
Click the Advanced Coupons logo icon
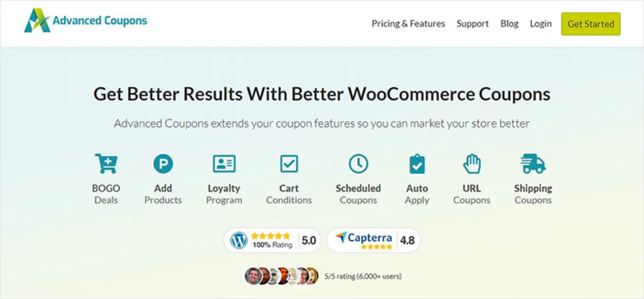coord(37,20)
